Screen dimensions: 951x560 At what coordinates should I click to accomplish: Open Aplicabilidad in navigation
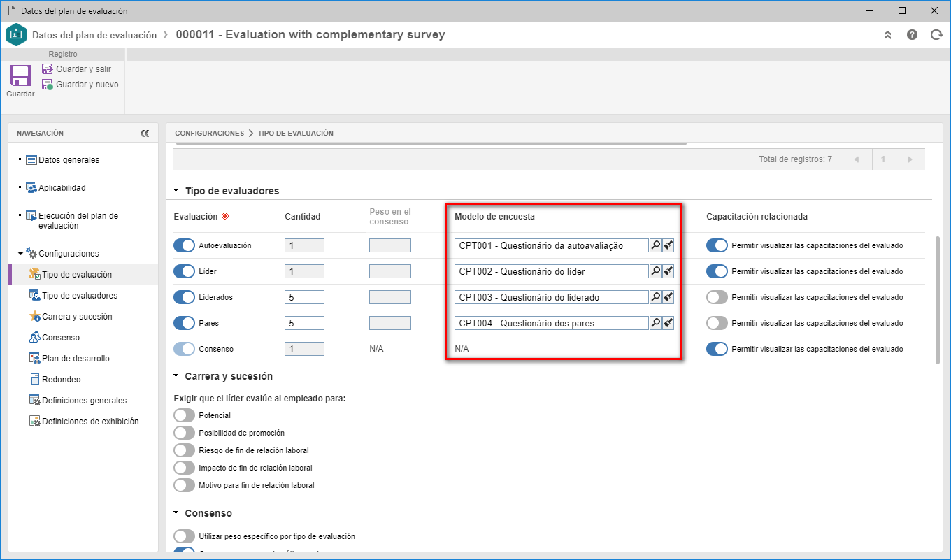(55, 188)
